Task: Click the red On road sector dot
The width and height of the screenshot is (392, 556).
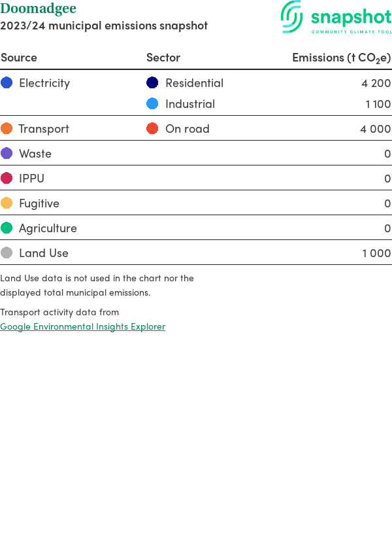Action: pyautogui.click(x=152, y=129)
